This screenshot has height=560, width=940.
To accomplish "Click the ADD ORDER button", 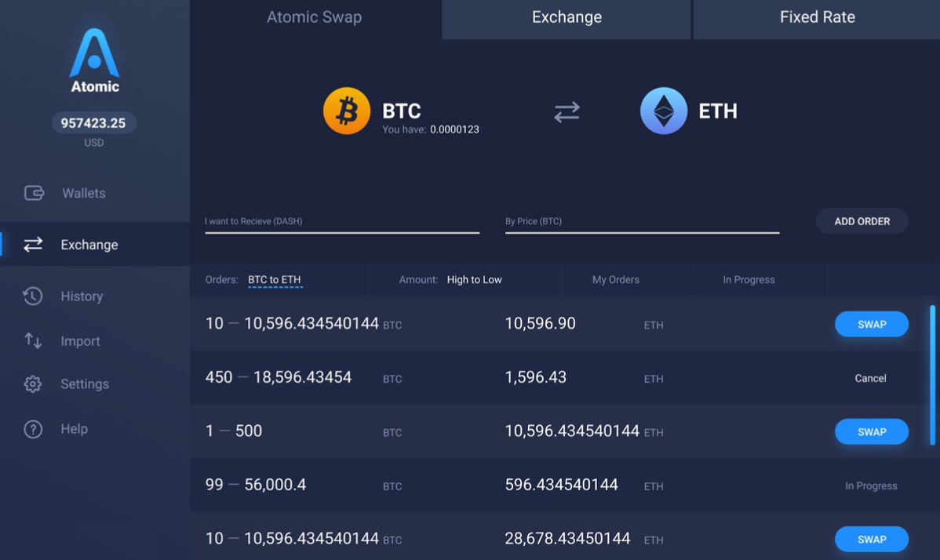I will 862,221.
